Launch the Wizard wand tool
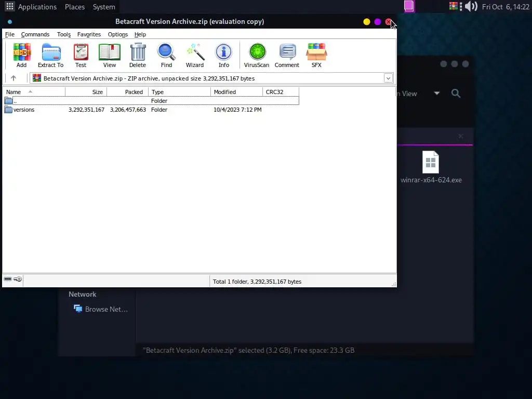532x399 pixels. point(195,55)
